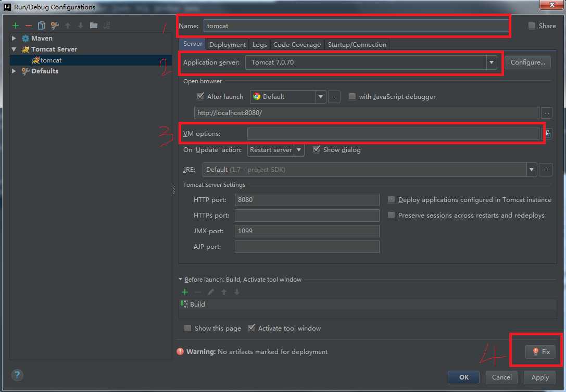Screen dimensions: 566x392
Task: Move configuration down in list toolbar
Action: [x=81, y=26]
